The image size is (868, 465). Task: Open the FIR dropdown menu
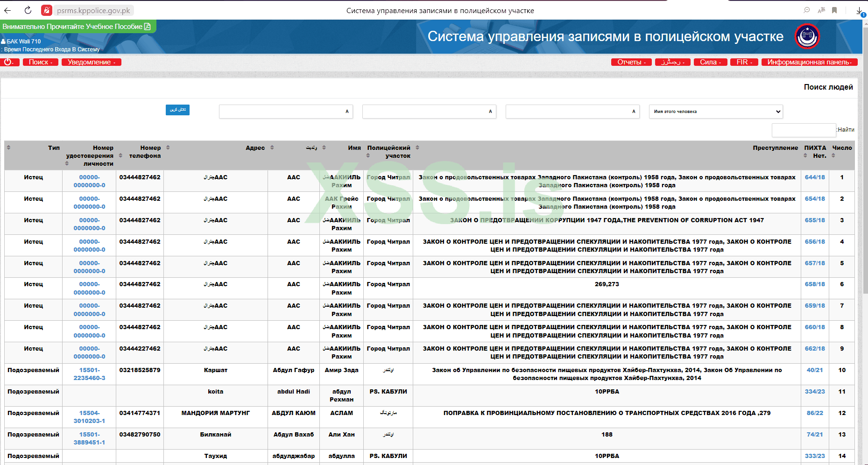point(744,62)
